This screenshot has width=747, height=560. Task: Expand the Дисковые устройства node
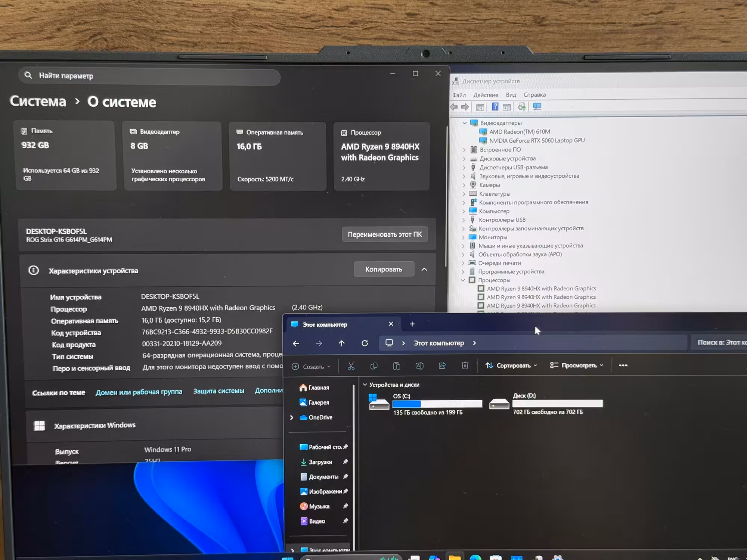pyautogui.click(x=464, y=159)
